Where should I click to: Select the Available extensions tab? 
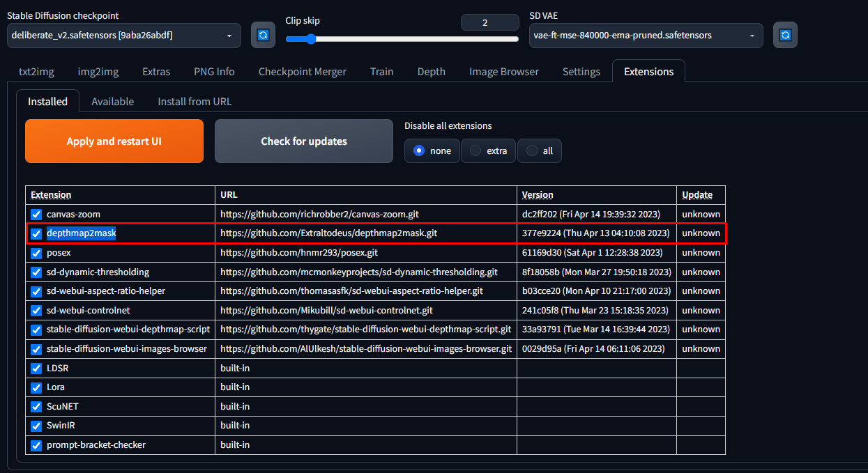point(112,102)
